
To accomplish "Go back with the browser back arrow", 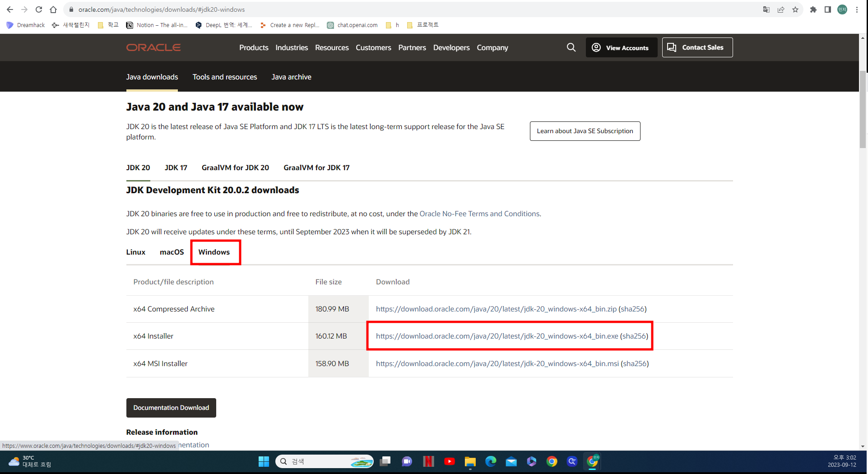I will (10, 9).
